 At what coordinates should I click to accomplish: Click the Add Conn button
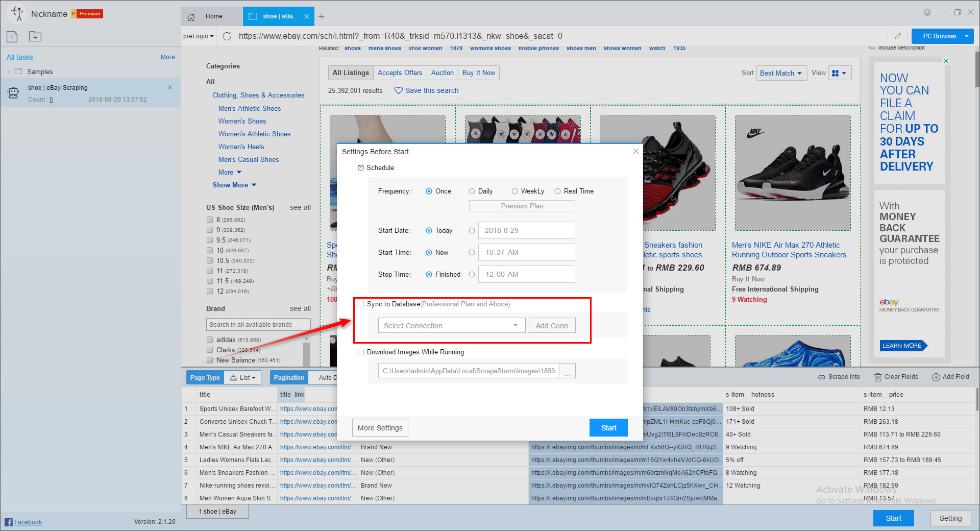pyautogui.click(x=551, y=325)
